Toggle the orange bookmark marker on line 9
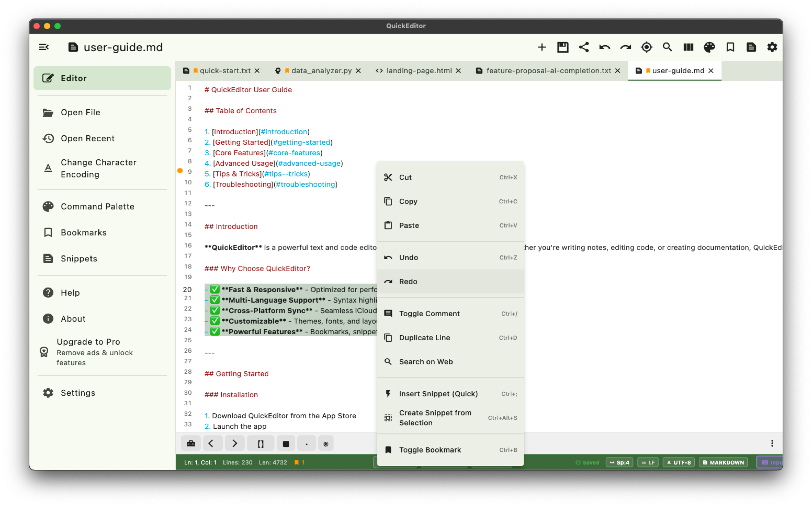The image size is (812, 507). point(180,171)
